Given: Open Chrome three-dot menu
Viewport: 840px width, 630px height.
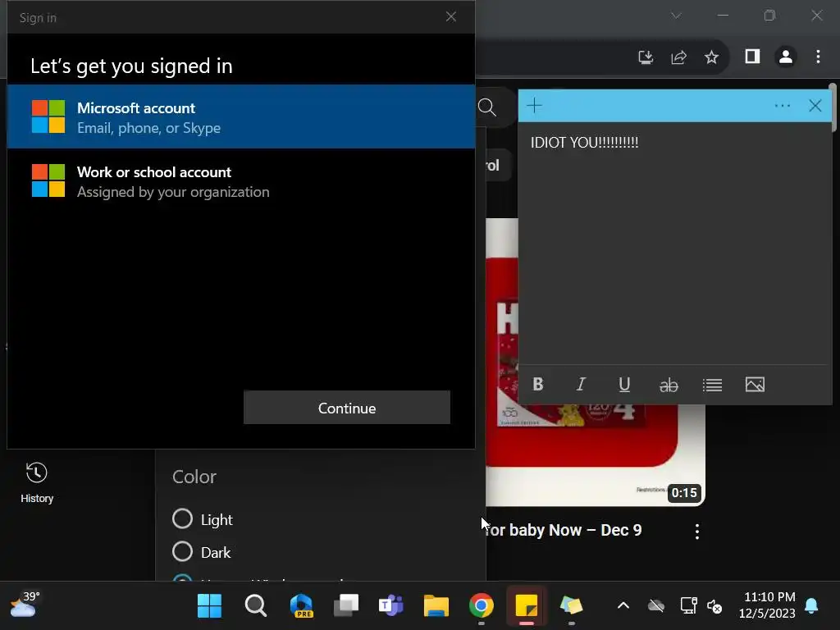Looking at the screenshot, I should coord(818,57).
